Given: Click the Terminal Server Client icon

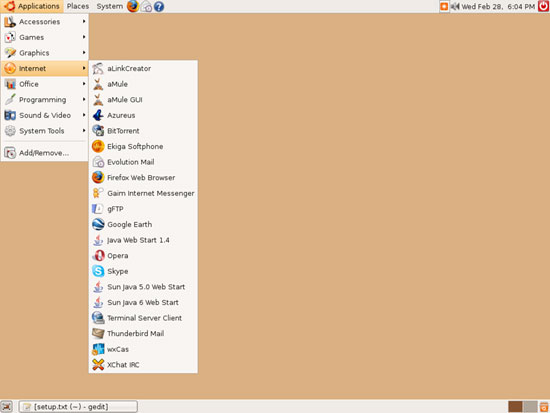Looking at the screenshot, I should coord(98,318).
